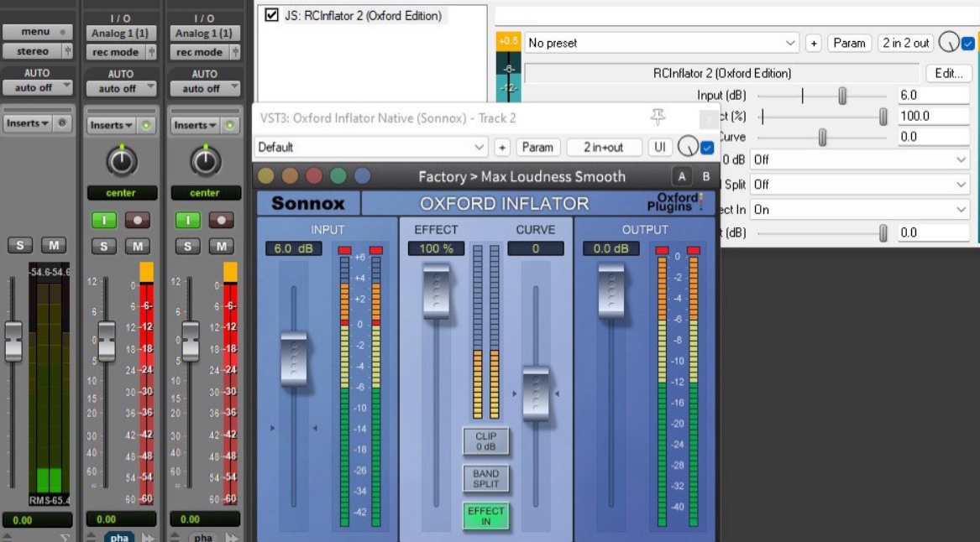Toggle the bypass checkbox of Oxford Inflator VST3

[707, 148]
